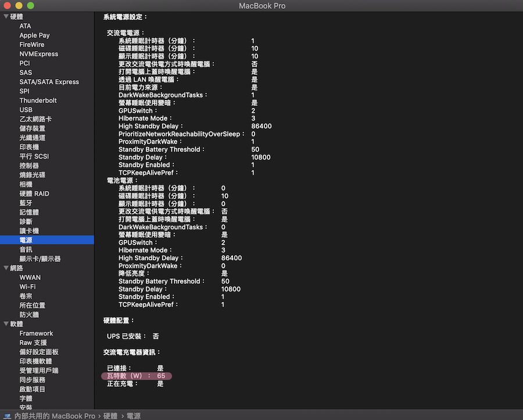Click the 透過 LAN 喚醒電腦 row label
The width and height of the screenshot is (523, 420).
(148, 80)
